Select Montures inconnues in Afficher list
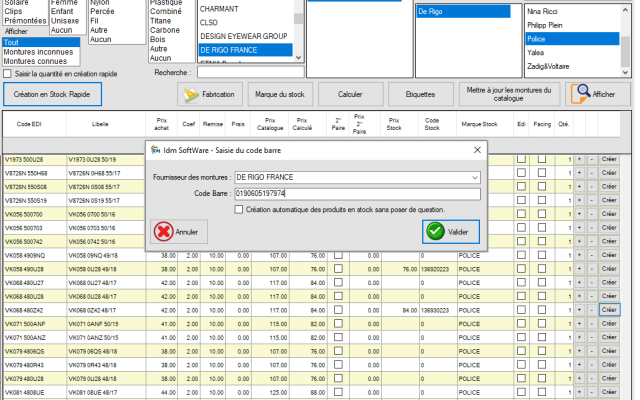Screen dimensions: 640x400 (x=41, y=52)
